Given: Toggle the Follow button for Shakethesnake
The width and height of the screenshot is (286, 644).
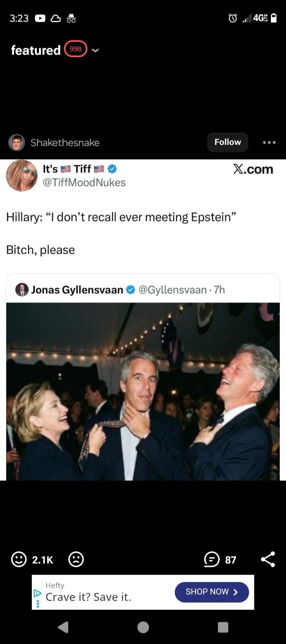Looking at the screenshot, I should click(227, 142).
